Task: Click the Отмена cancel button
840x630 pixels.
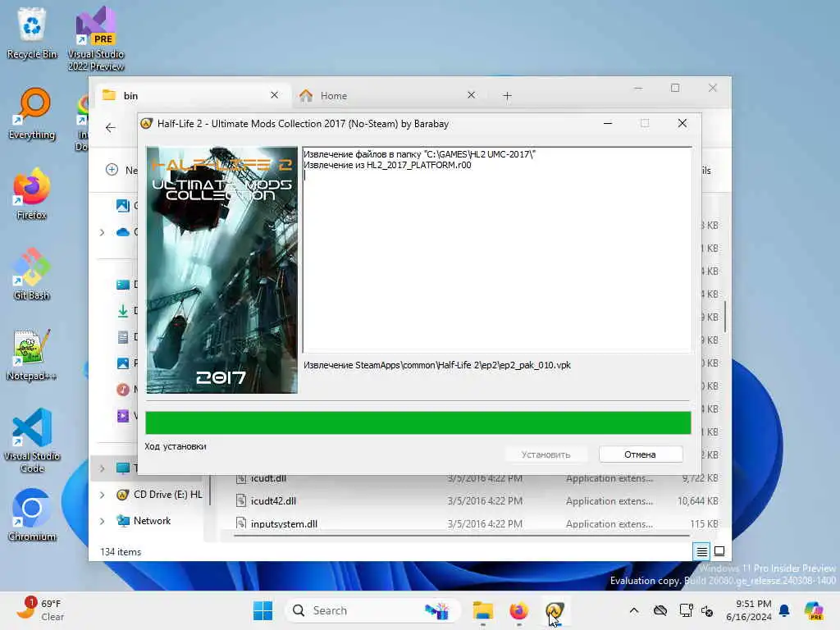Action: pos(640,454)
